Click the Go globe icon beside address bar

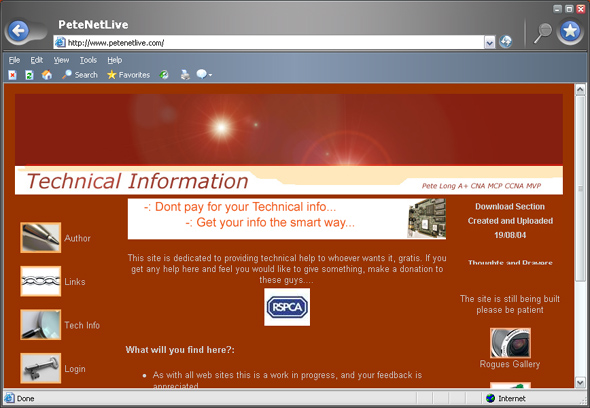click(505, 42)
